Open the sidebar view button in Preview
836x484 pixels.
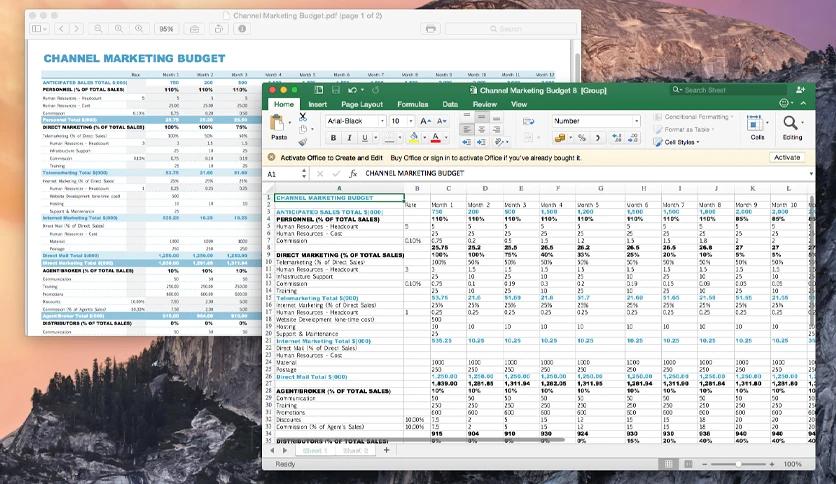39,30
